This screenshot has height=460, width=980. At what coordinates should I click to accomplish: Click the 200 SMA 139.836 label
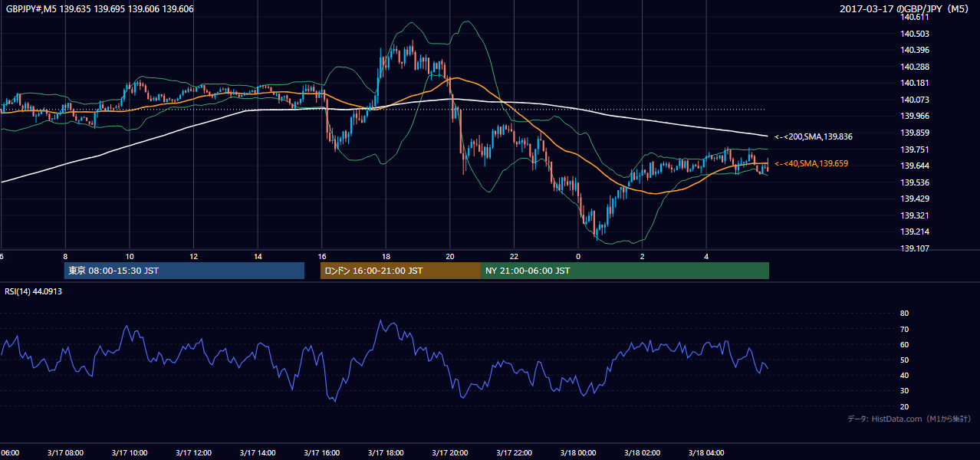pos(814,136)
